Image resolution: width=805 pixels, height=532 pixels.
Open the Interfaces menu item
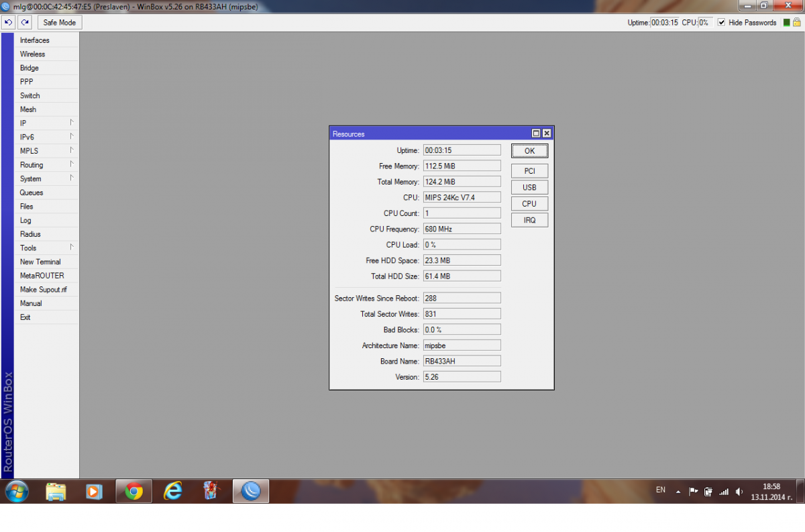35,40
